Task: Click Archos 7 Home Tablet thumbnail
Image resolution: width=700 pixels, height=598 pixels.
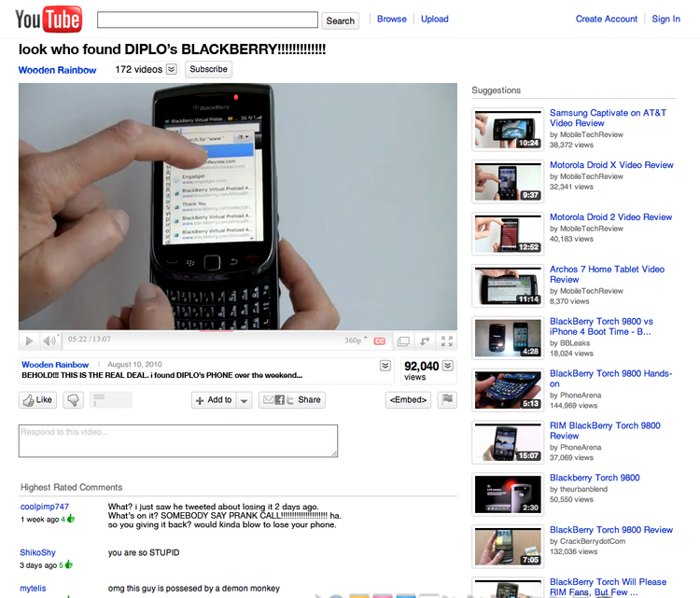Action: [x=508, y=286]
